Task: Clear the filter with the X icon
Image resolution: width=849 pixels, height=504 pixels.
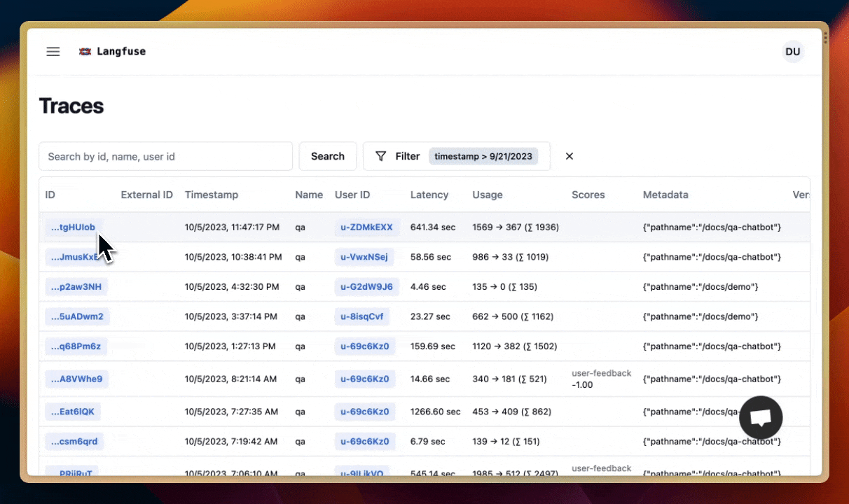Action: point(570,156)
